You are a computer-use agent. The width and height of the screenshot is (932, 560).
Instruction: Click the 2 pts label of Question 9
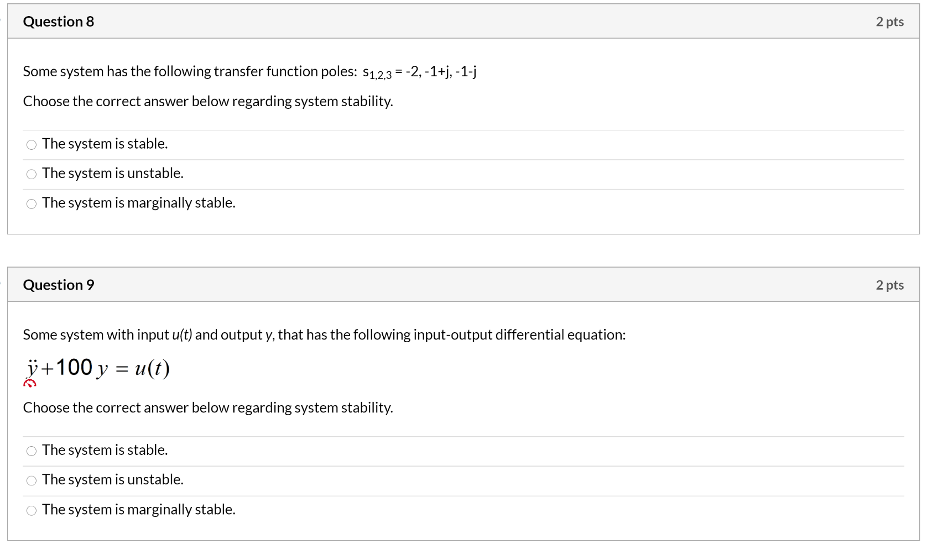(x=889, y=285)
